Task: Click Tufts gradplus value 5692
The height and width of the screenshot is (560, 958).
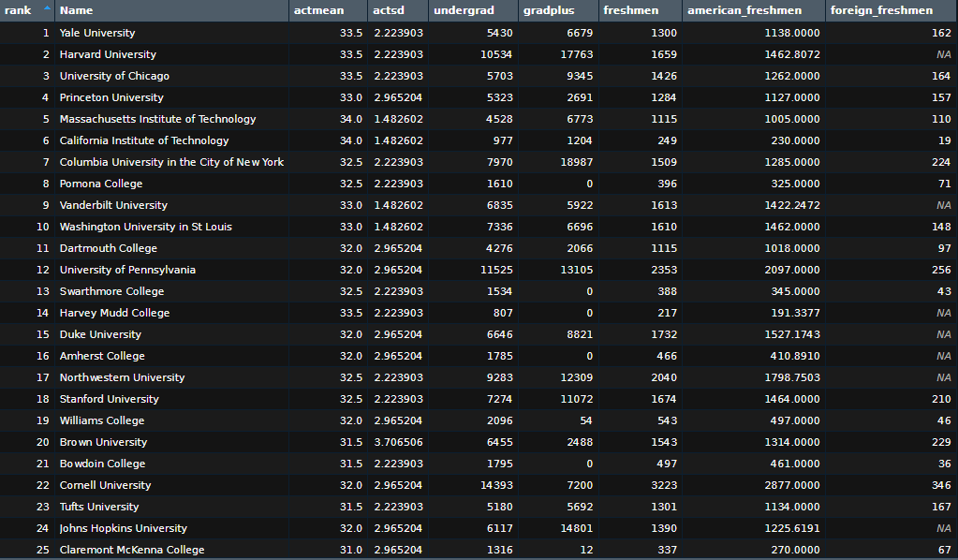Action: pyautogui.click(x=579, y=507)
